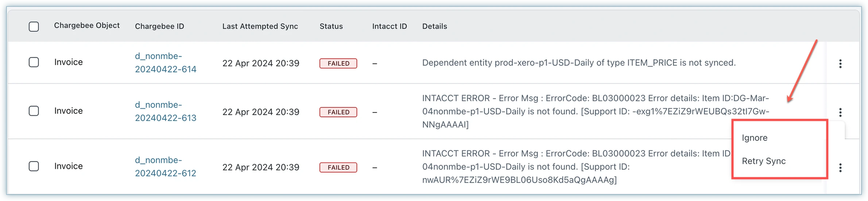Open the three-dot menu for invoice 614
The image size is (868, 201).
(840, 64)
